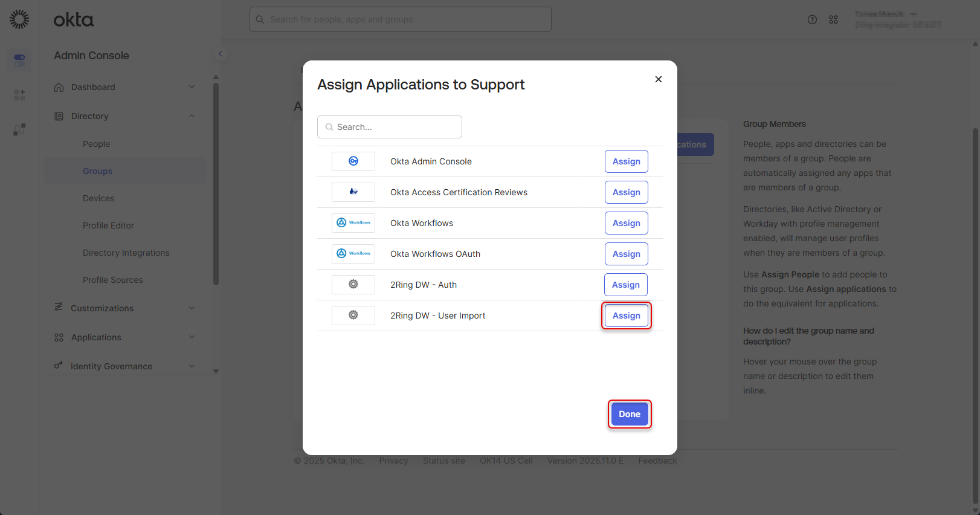Open the Feedback footer link
The height and width of the screenshot is (515, 980).
point(657,461)
